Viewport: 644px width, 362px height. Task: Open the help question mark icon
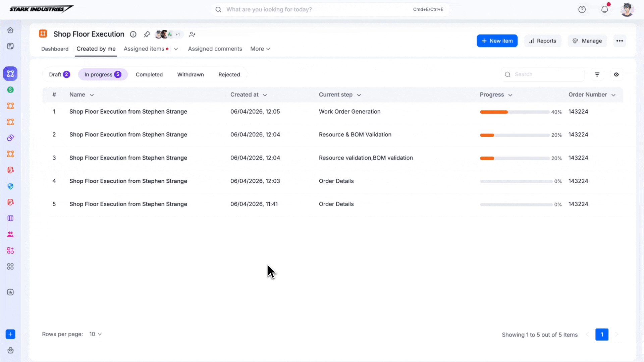pyautogui.click(x=582, y=9)
